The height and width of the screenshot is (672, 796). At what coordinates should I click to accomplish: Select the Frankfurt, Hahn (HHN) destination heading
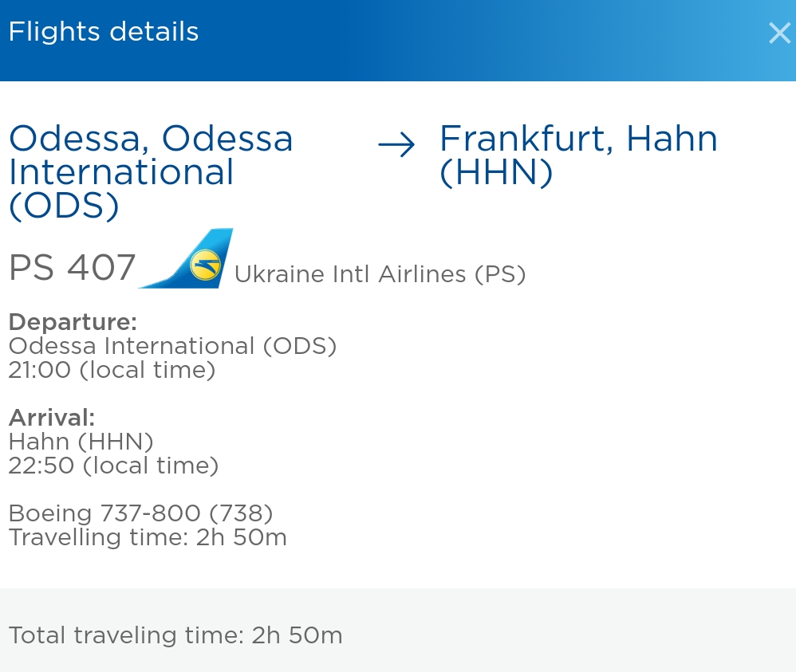pos(578,155)
